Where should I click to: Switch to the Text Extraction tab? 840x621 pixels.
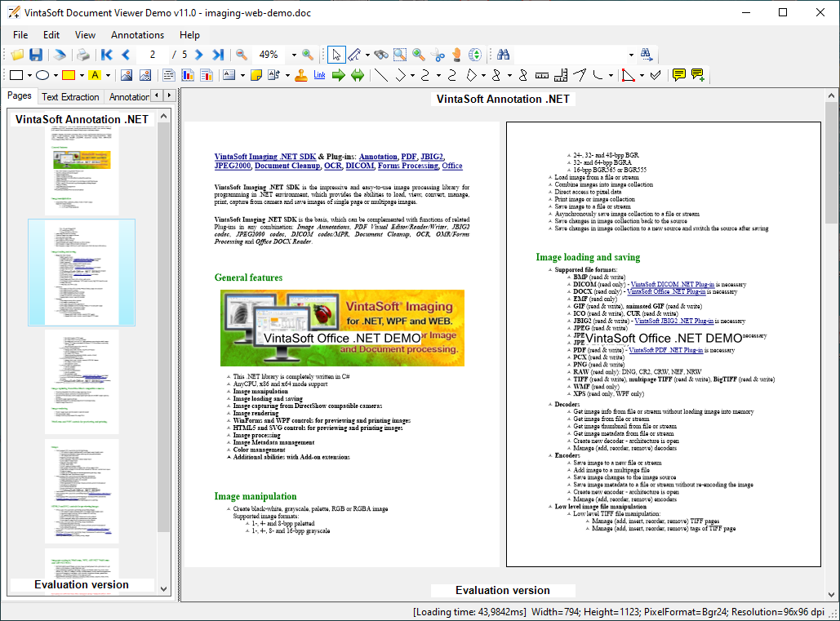70,97
